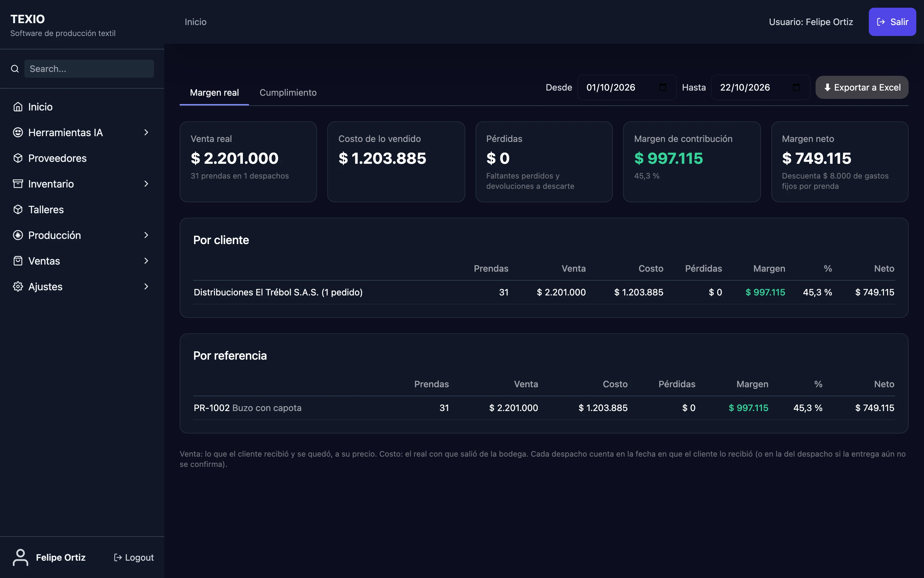This screenshot has width=924, height=578.
Task: Click the Felipe Ortiz name in sidebar footer
Action: tap(61, 557)
